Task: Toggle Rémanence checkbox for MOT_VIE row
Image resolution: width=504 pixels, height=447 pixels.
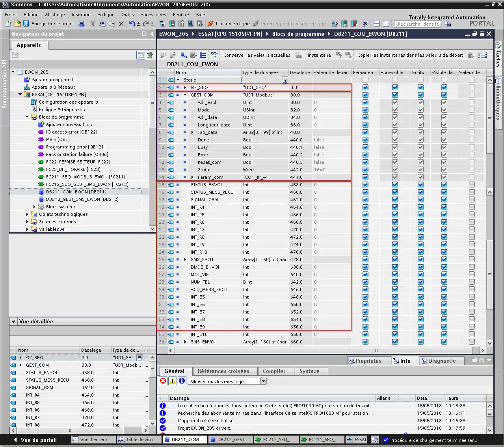Action: pyautogui.click(x=365, y=275)
